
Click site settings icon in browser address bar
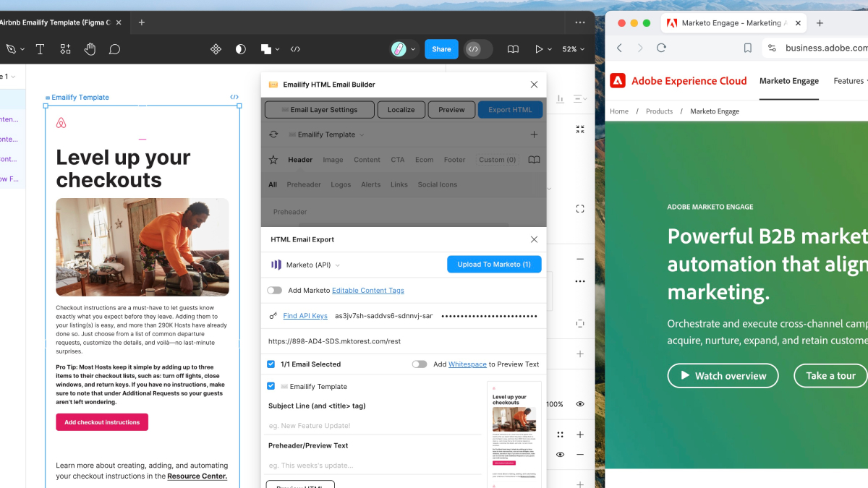coord(772,48)
